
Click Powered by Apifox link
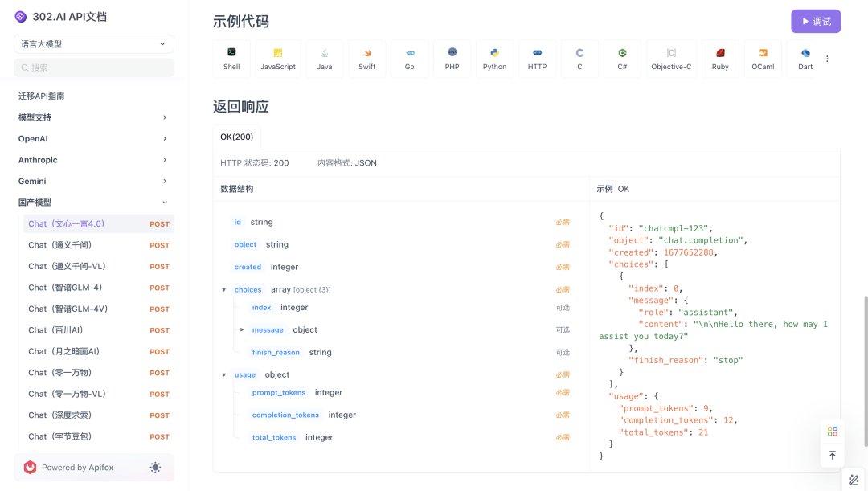click(x=77, y=467)
